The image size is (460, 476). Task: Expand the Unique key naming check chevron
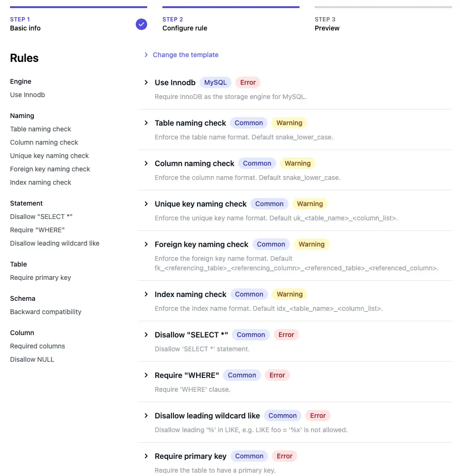(146, 204)
